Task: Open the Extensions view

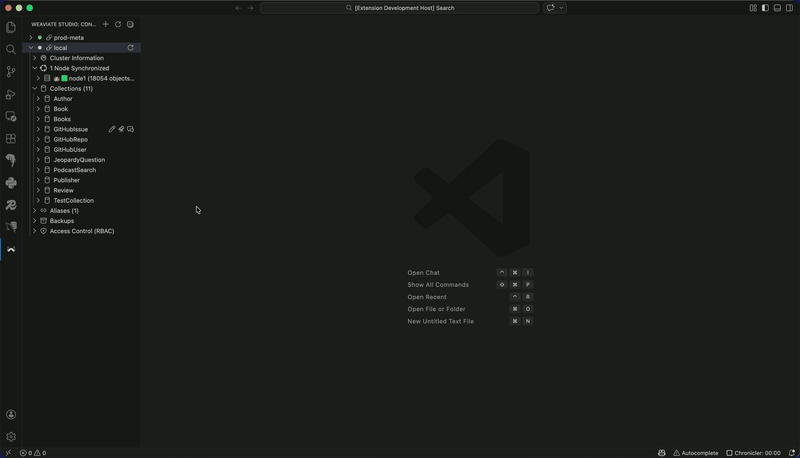Action: point(11,139)
